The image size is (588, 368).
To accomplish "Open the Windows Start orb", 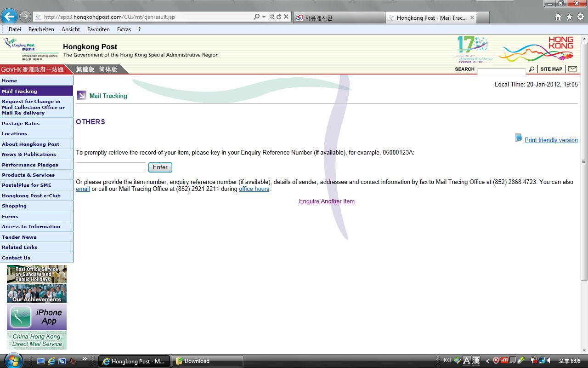I will coord(13,361).
